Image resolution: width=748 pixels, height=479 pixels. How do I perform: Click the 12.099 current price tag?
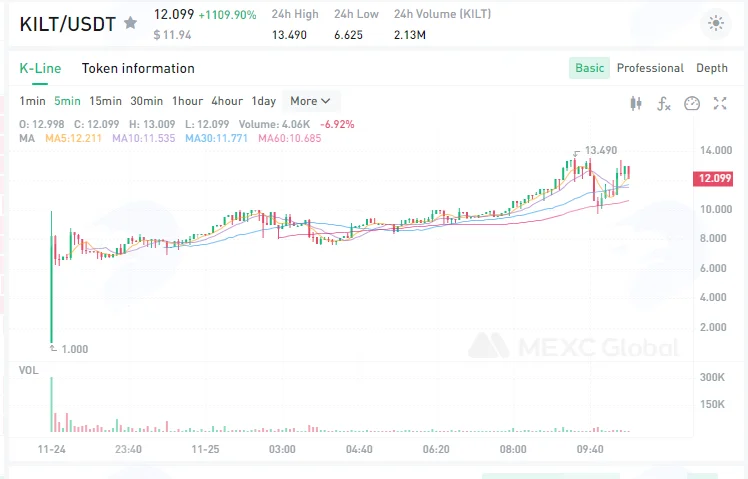coord(713,178)
